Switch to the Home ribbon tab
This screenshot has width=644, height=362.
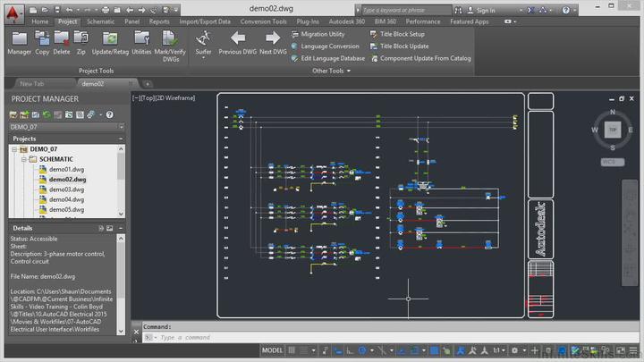tap(40, 21)
